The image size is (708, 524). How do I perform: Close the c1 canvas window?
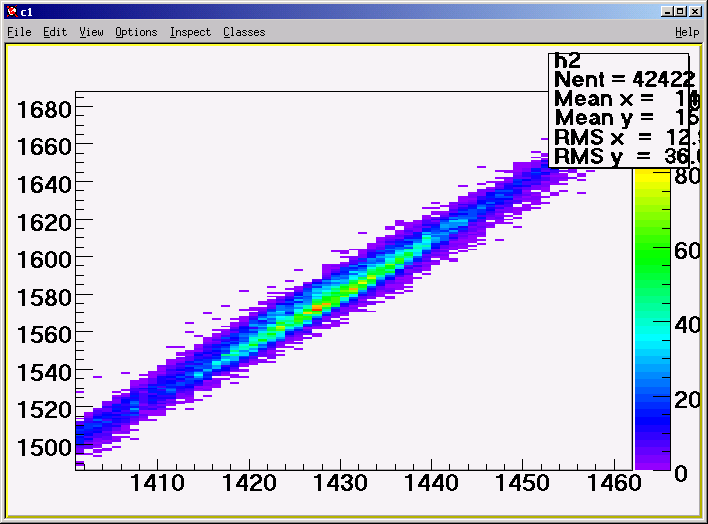(x=695, y=11)
